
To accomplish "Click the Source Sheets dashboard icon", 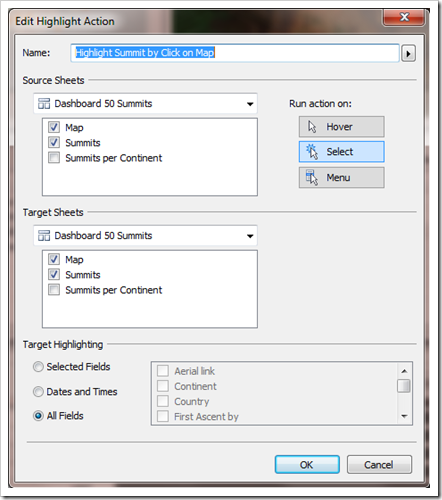I will tap(44, 104).
